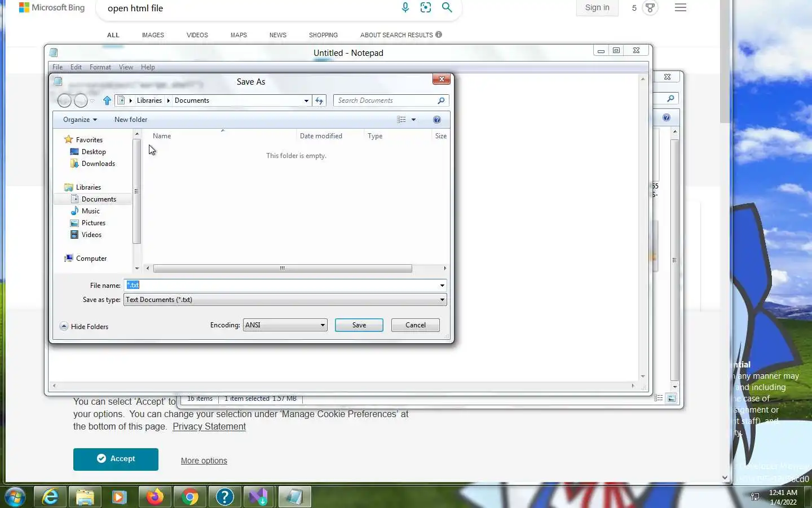Open File Explorer from taskbar
This screenshot has width=812, height=508.
pos(85,497)
